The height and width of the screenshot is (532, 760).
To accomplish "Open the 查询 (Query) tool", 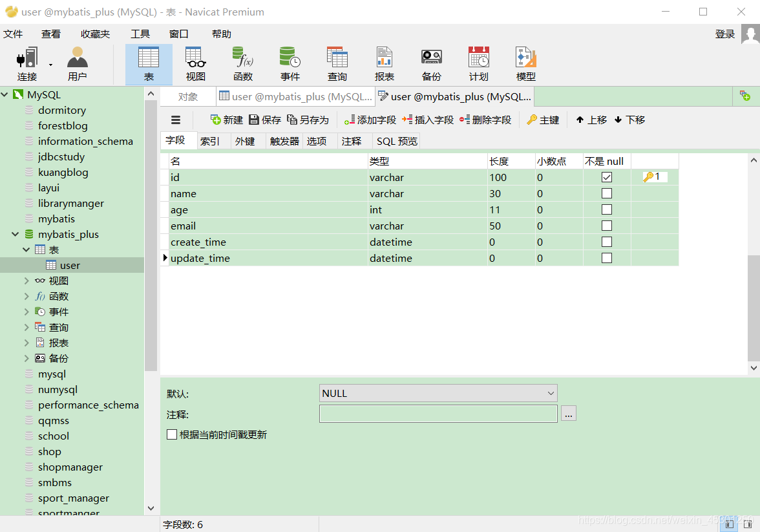I will pos(337,63).
